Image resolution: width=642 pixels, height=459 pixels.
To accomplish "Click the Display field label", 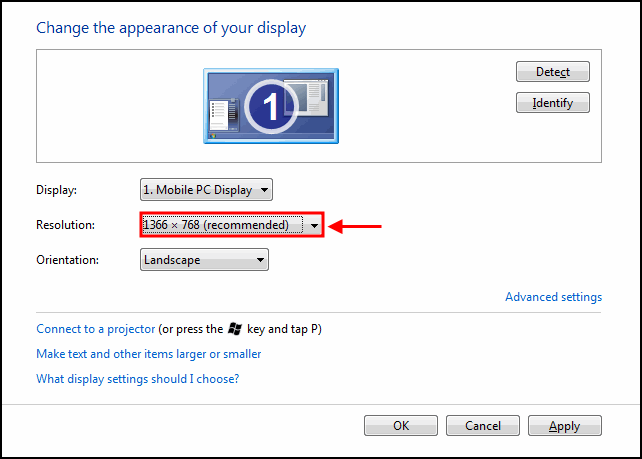I will [x=56, y=189].
